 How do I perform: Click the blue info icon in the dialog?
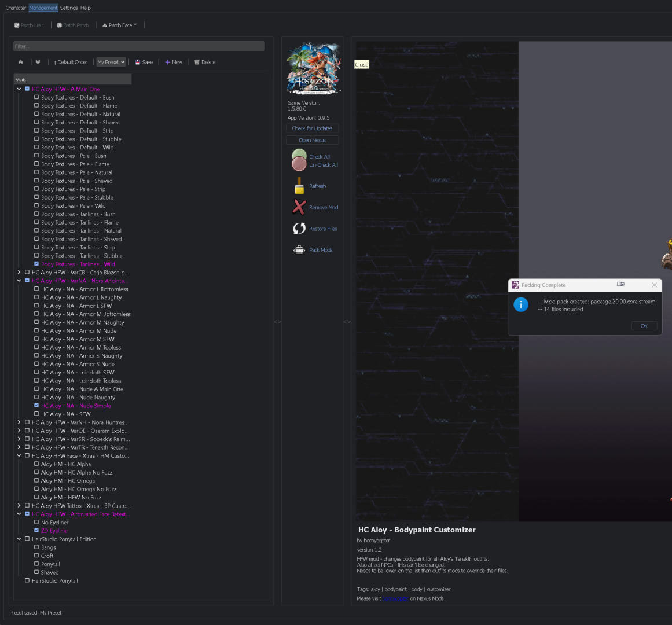521,304
